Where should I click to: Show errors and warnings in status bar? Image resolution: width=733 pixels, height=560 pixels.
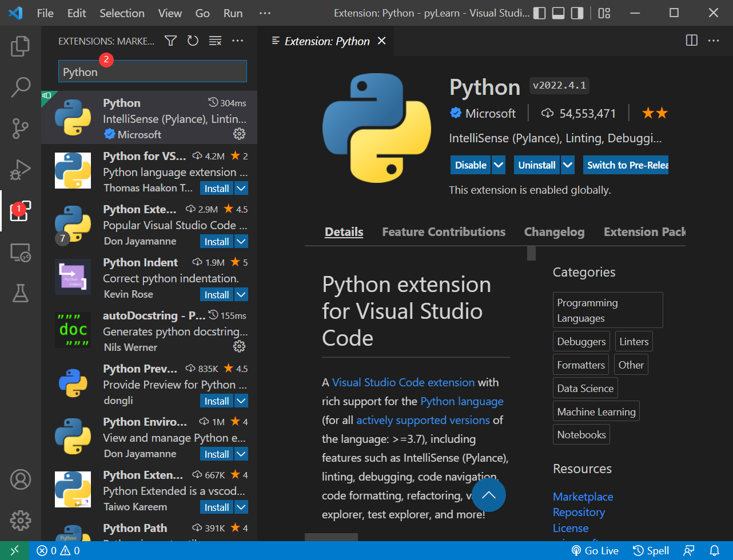[58, 551]
